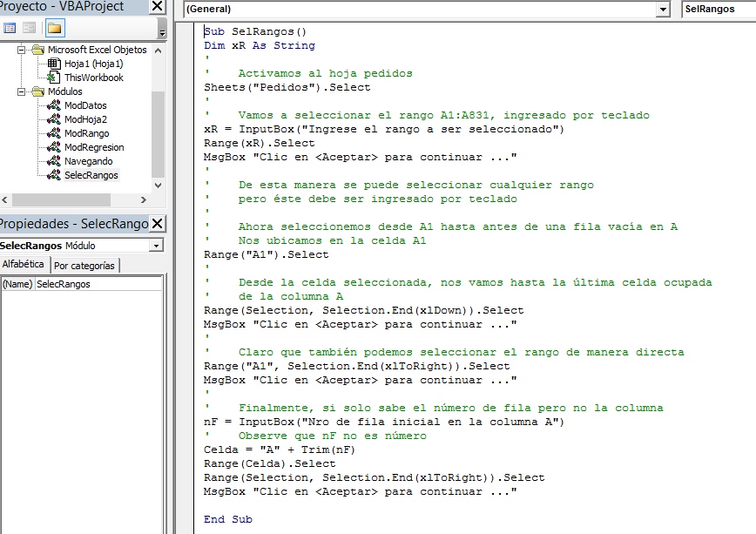Close the Propiedades panel

[x=157, y=223]
